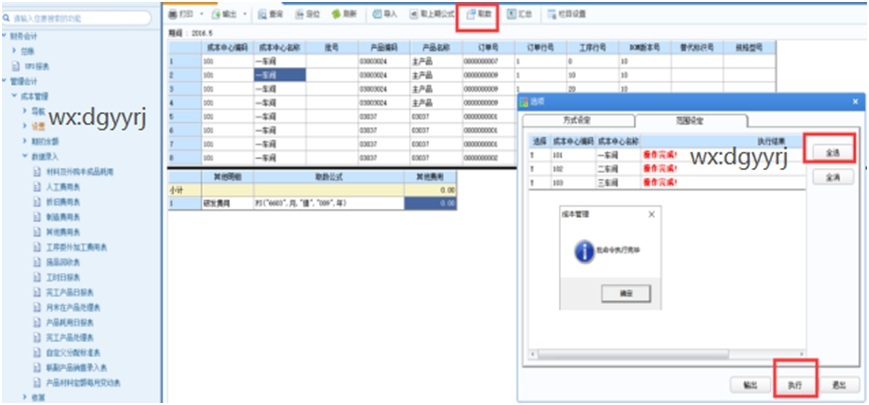Click the 导入 import toolbar icon
Screen dimensions: 869x405
(377, 14)
